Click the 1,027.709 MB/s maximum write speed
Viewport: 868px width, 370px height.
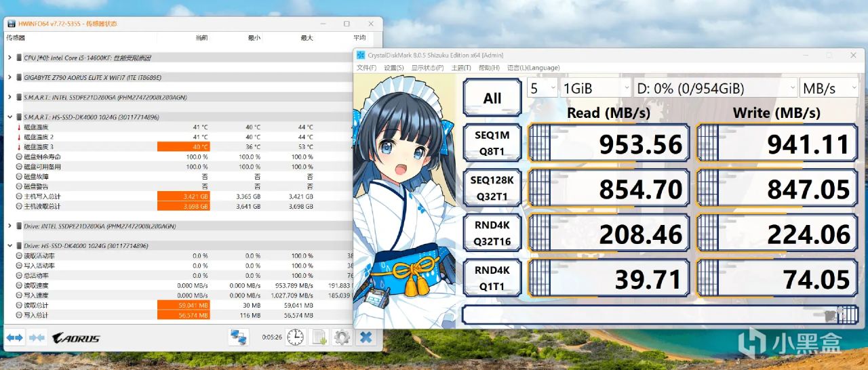pyautogui.click(x=292, y=295)
